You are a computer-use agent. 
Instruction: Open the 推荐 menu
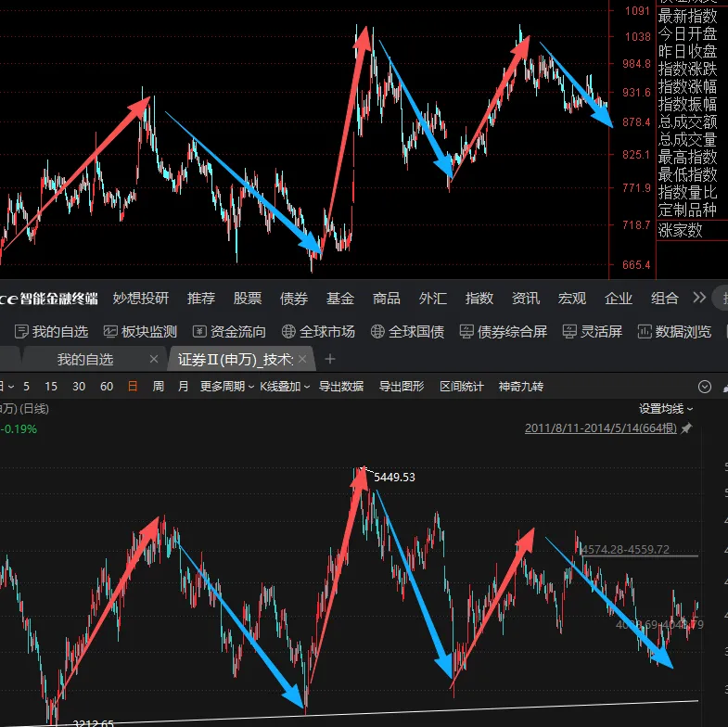click(201, 298)
